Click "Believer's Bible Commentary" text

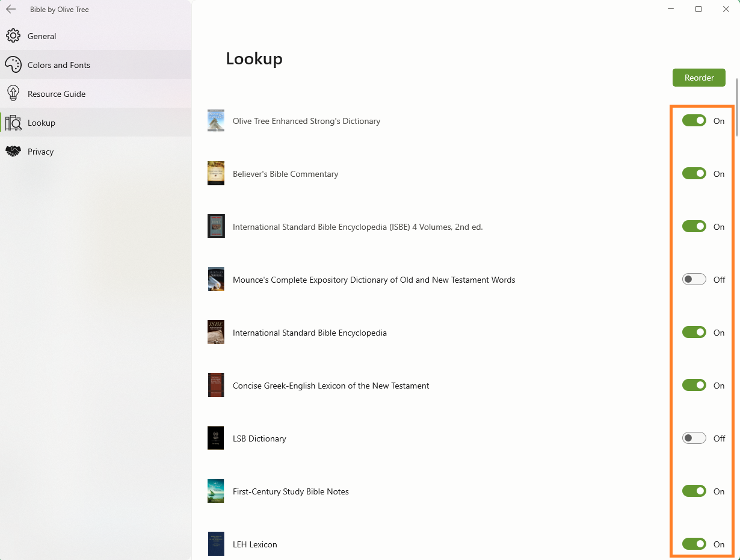coord(286,174)
